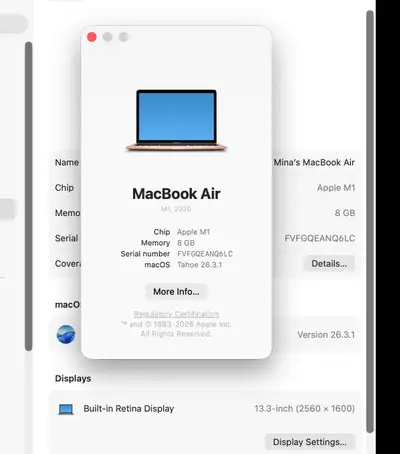The width and height of the screenshot is (400, 454).
Task: Click the left sidebar scrollbar
Action: point(29,196)
